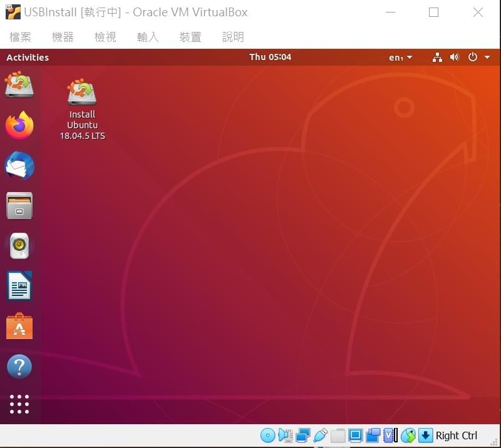Viewport: 501px width, 448px height.
Task: Open the 裝置 menu
Action: click(x=190, y=37)
